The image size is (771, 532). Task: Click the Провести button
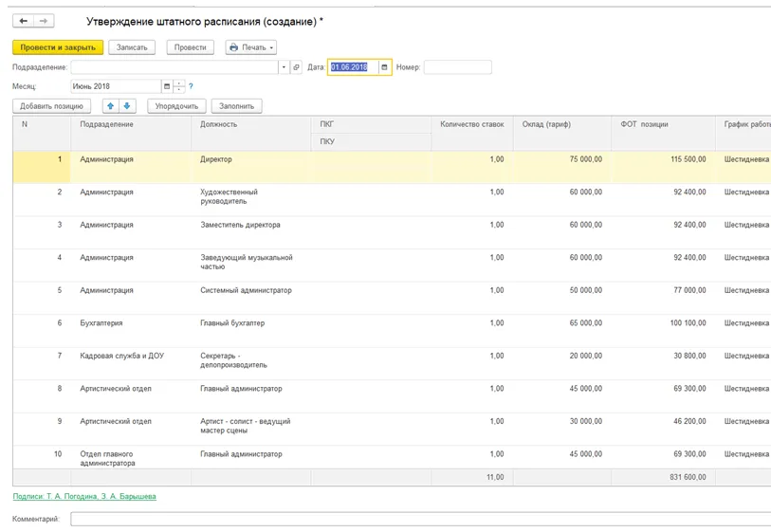click(x=190, y=47)
